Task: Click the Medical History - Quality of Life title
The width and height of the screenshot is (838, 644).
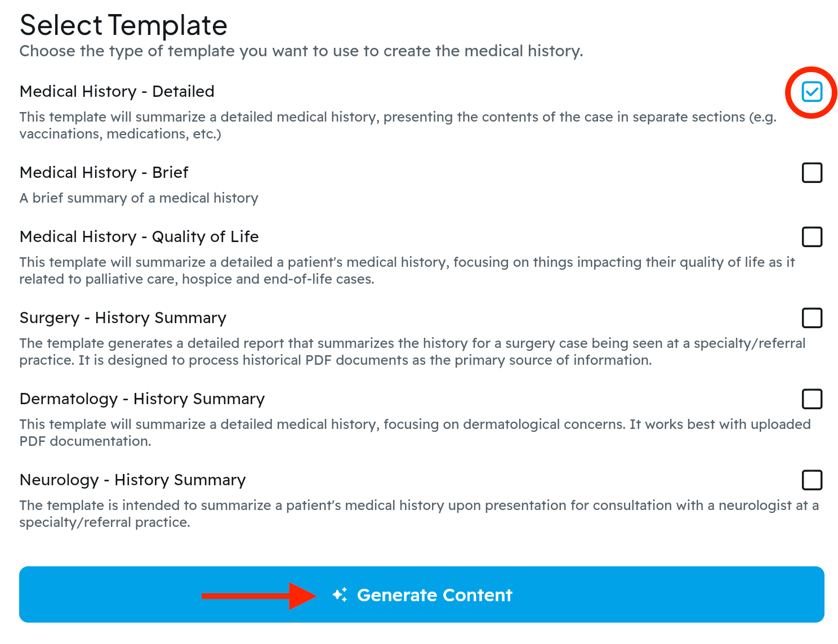Action: pyautogui.click(x=139, y=236)
